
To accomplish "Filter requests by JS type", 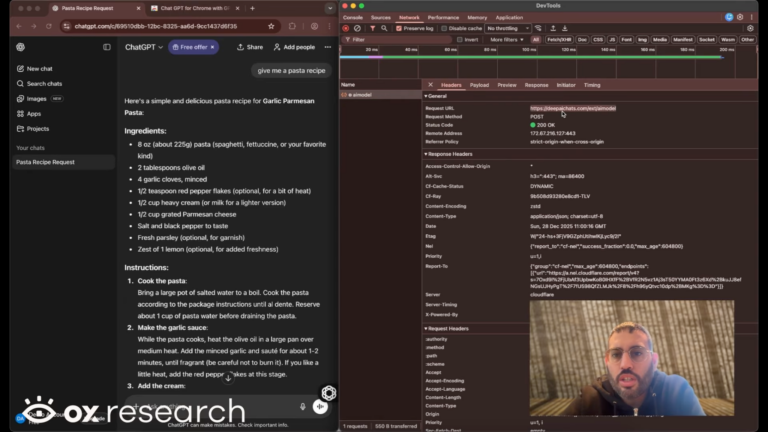I will 612,40.
